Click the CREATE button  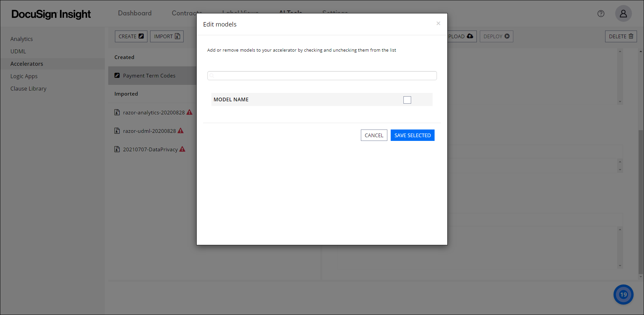tap(131, 36)
